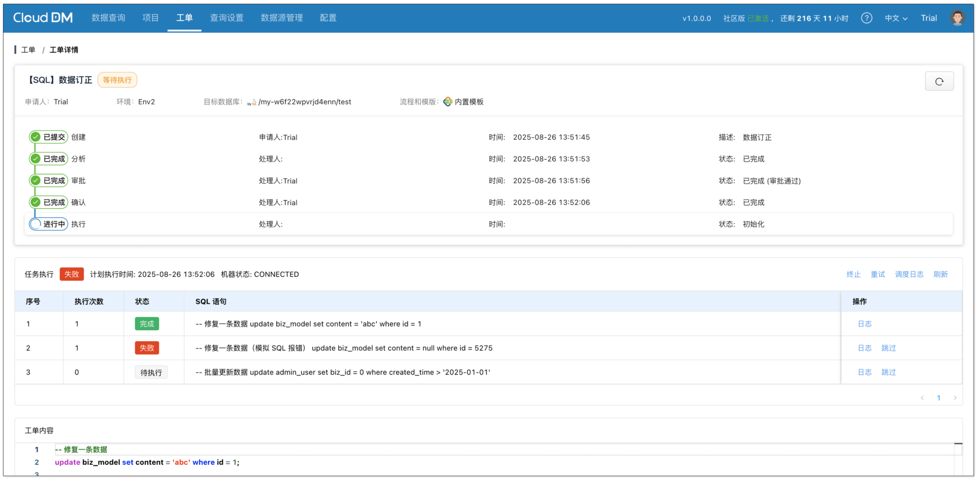Open 日志 for the completed first SQL statement
This screenshot has width=980, height=481.
[x=864, y=324]
